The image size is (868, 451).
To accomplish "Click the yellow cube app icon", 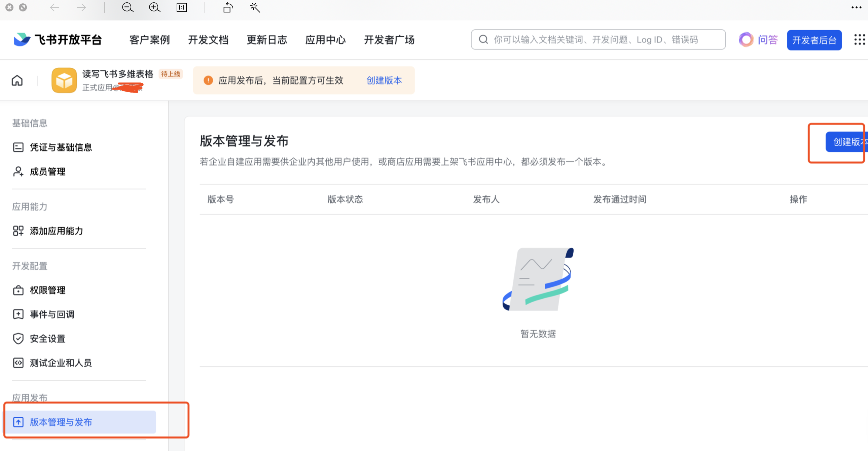I will click(64, 80).
